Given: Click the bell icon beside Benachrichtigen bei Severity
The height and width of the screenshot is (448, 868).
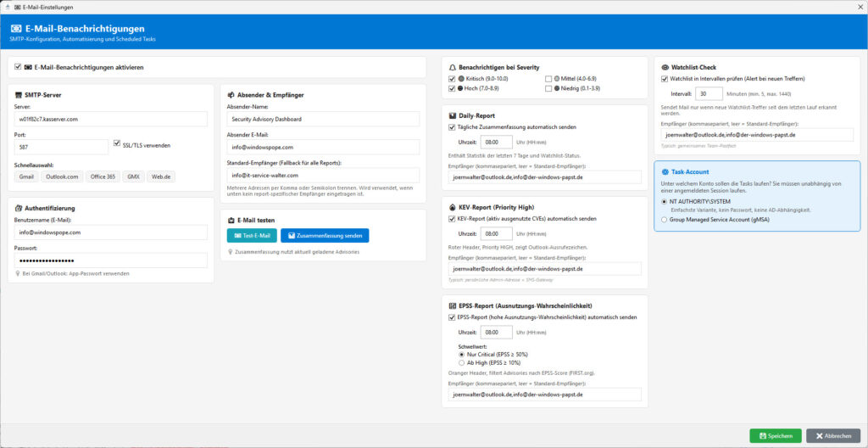Looking at the screenshot, I should [453, 67].
